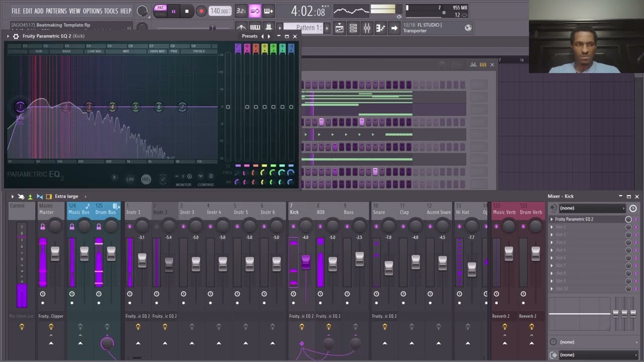Click the Instr 3 send routing arrow
The height and width of the screenshot is (362, 644).
point(192,343)
